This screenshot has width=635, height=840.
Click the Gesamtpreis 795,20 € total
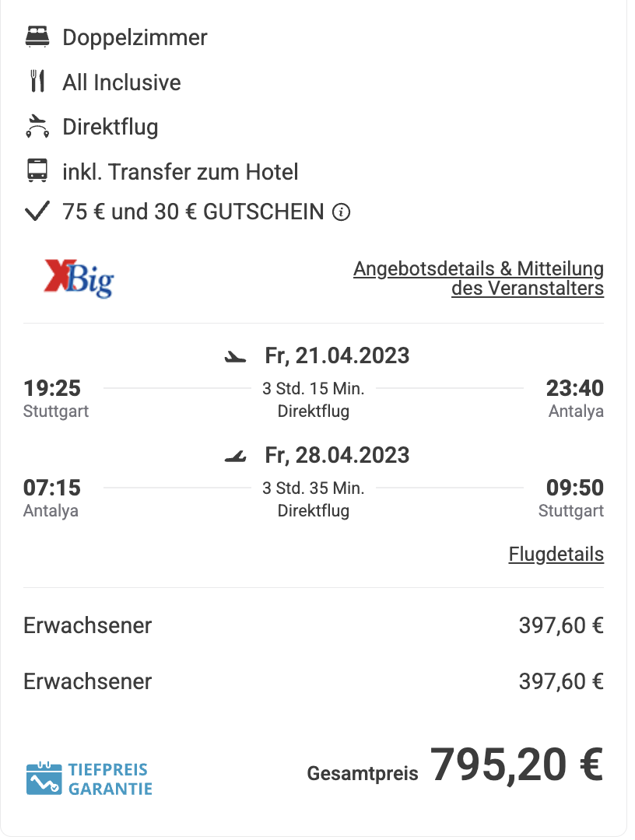[455, 766]
